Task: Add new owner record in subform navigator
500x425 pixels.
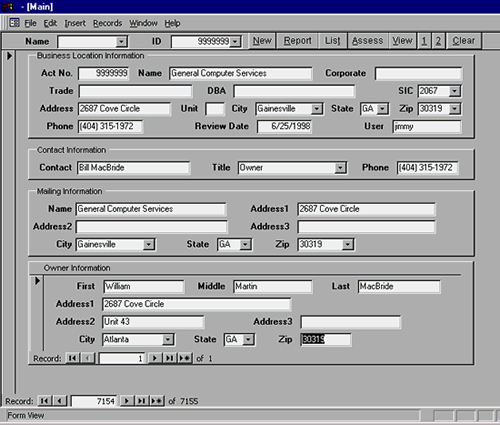Action: 185,358
